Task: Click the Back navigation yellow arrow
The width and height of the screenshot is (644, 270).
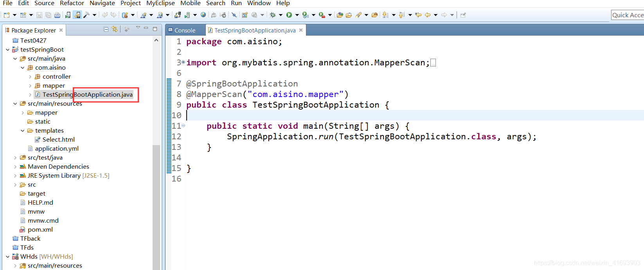Action: [x=428, y=15]
